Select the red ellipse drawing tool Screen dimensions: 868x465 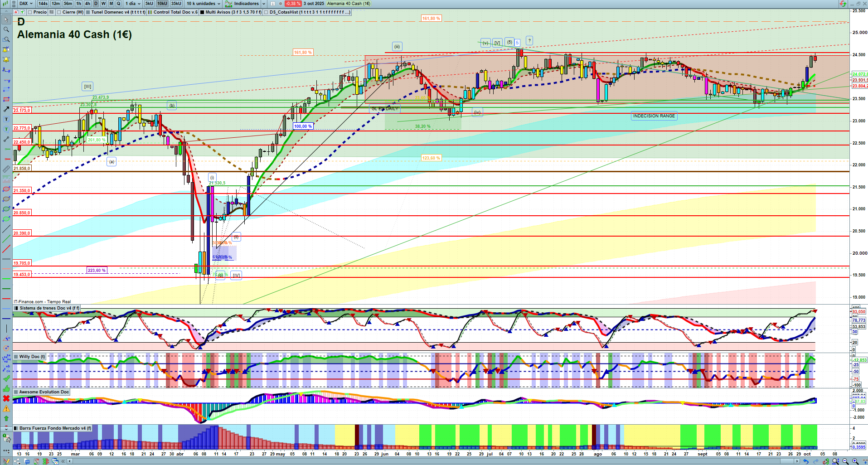coord(6,189)
